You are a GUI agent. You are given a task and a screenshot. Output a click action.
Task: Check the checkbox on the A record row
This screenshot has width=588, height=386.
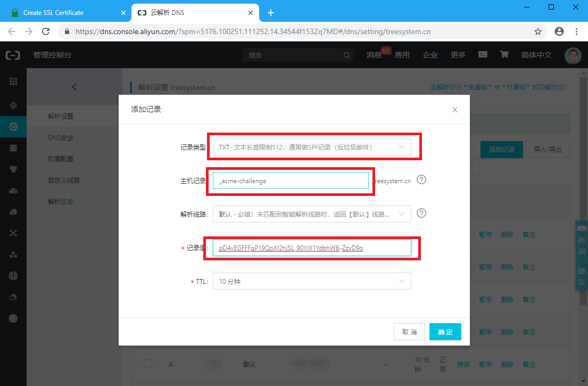pos(148,364)
